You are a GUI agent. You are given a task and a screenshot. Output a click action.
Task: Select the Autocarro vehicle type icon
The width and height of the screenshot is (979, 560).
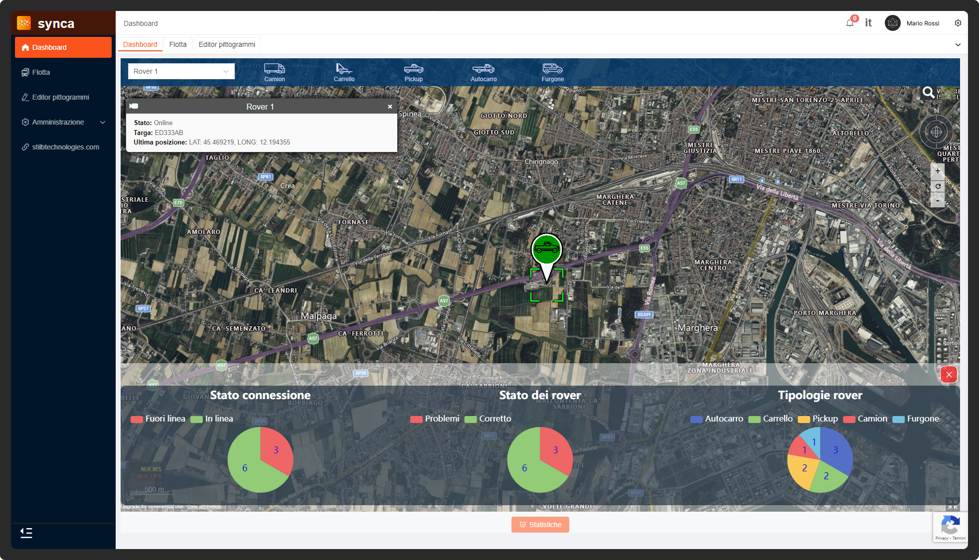[x=484, y=72]
